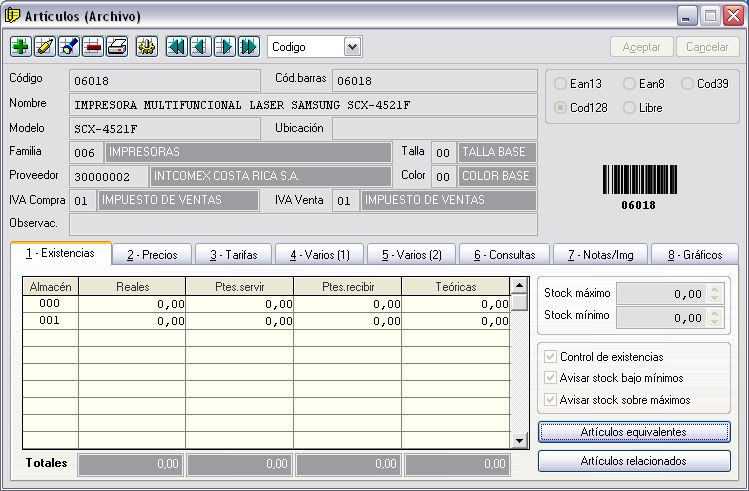Click the Cód.barras input field
Screen dimensions: 749x491
pyautogui.click(x=435, y=81)
